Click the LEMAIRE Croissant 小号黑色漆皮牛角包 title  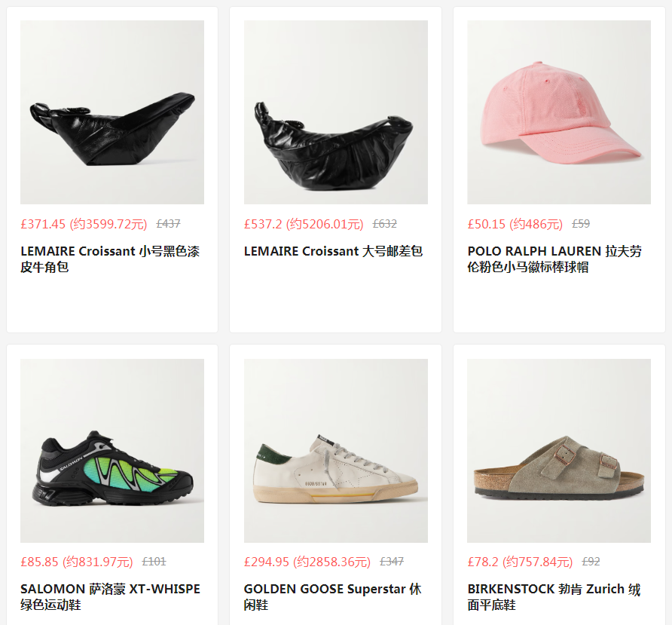pyautogui.click(x=110, y=259)
